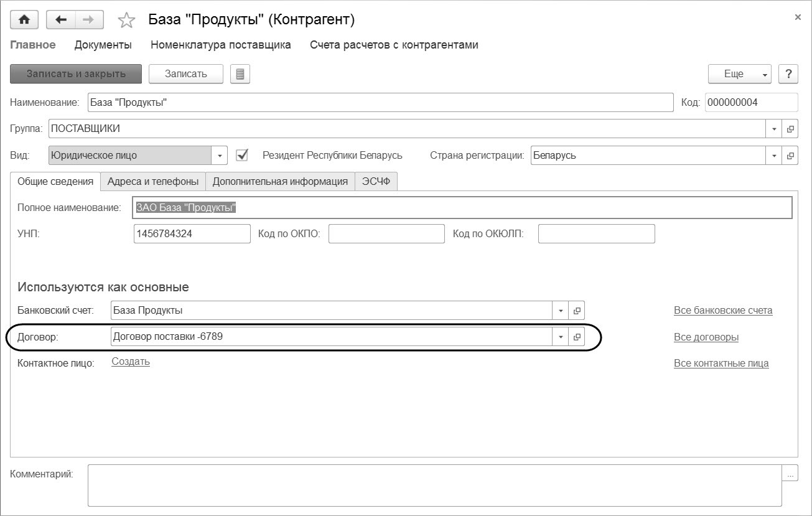Click into the Код по ОКПО field
The image size is (812, 516).
(386, 233)
